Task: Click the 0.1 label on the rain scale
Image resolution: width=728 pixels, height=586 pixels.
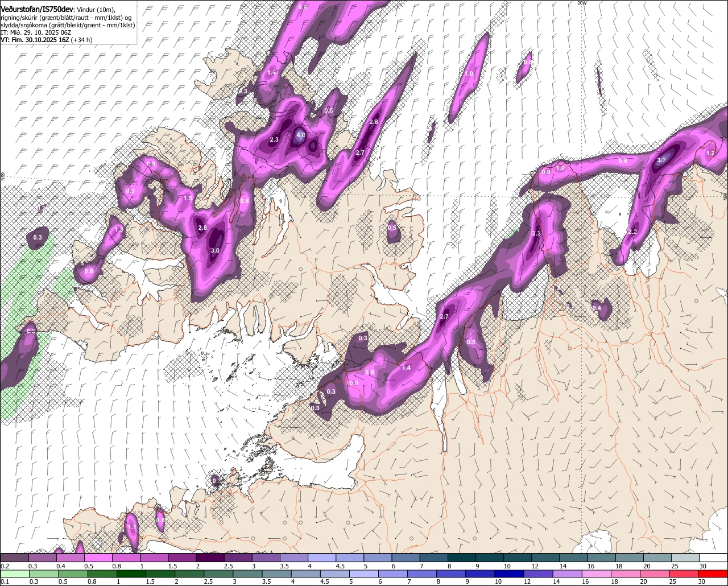Action: pyautogui.click(x=5, y=581)
